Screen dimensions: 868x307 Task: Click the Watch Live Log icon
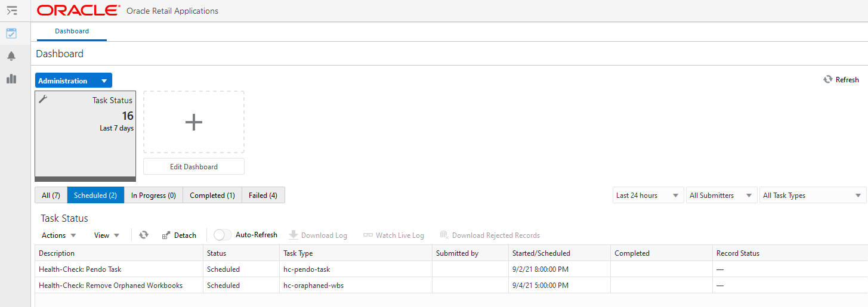pyautogui.click(x=368, y=235)
